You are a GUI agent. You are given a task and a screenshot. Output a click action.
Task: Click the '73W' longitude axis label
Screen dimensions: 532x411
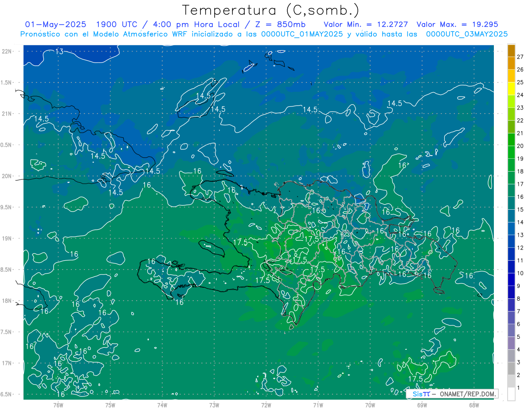click(x=214, y=405)
